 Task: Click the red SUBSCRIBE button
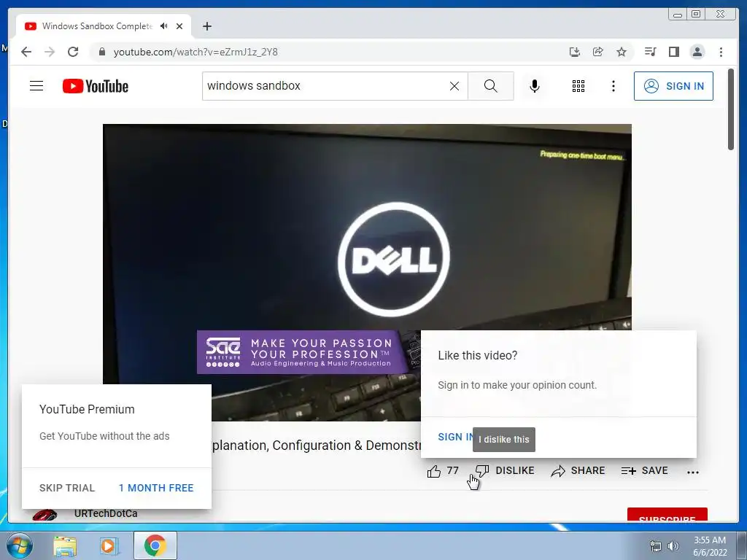pyautogui.click(x=667, y=515)
